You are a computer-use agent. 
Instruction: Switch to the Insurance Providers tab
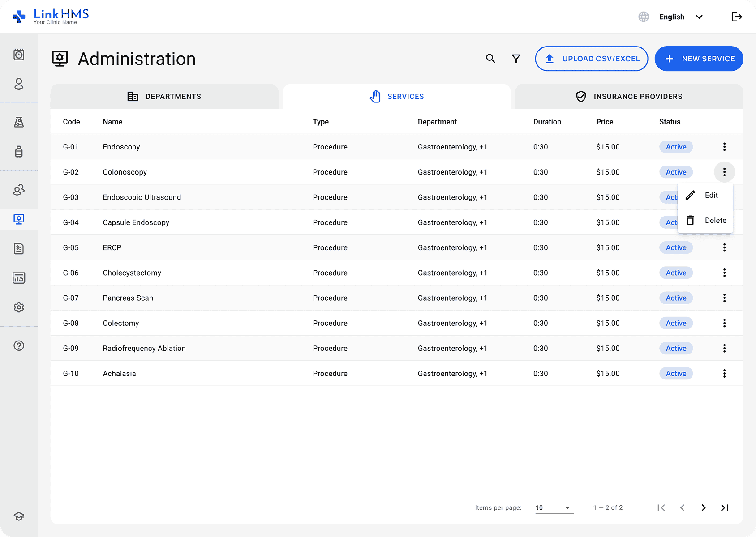click(629, 97)
